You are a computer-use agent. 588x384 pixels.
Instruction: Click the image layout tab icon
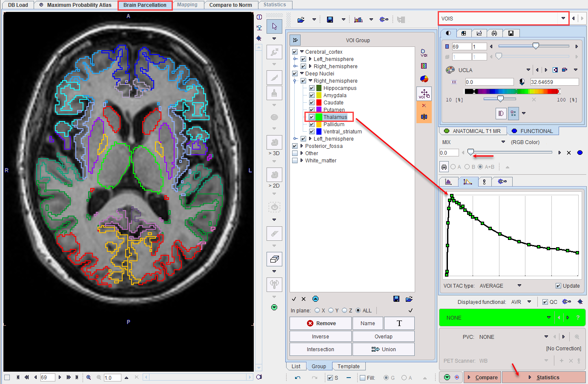tap(464, 33)
